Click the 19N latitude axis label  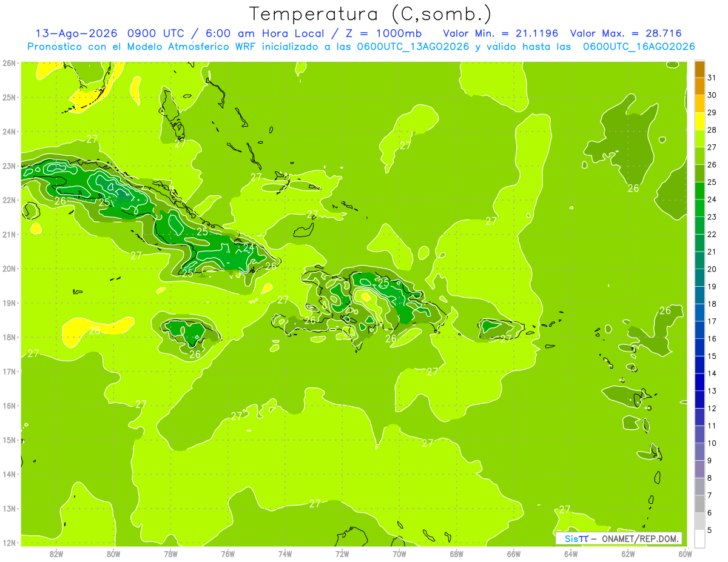9,303
